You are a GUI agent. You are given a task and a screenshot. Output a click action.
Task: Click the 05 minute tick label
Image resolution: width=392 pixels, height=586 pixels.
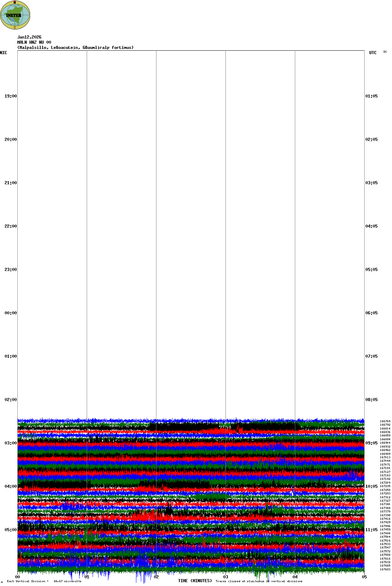(x=364, y=577)
